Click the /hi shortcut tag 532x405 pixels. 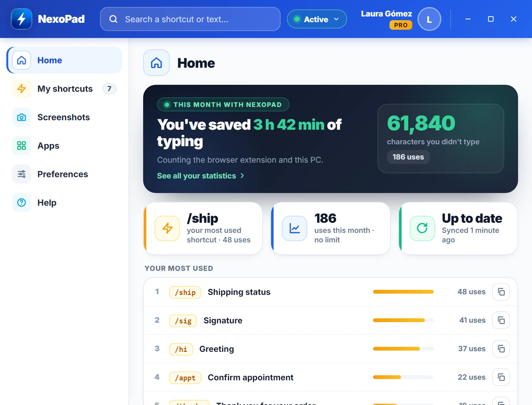click(181, 349)
